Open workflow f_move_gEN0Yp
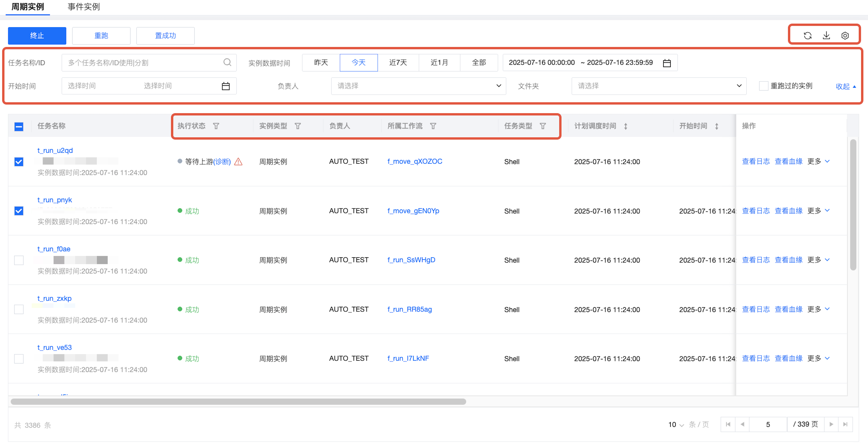Image resolution: width=868 pixels, height=443 pixels. (413, 211)
